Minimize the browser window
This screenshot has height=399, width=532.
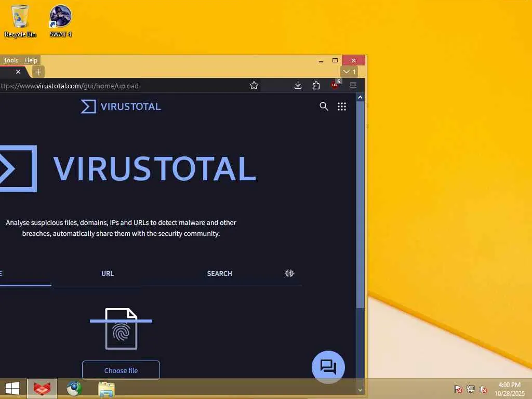[321, 61]
